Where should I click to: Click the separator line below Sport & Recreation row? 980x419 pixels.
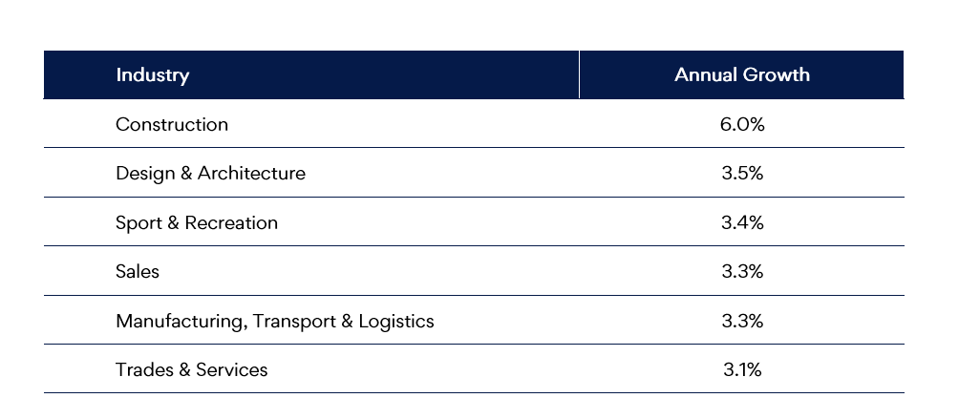click(473, 246)
